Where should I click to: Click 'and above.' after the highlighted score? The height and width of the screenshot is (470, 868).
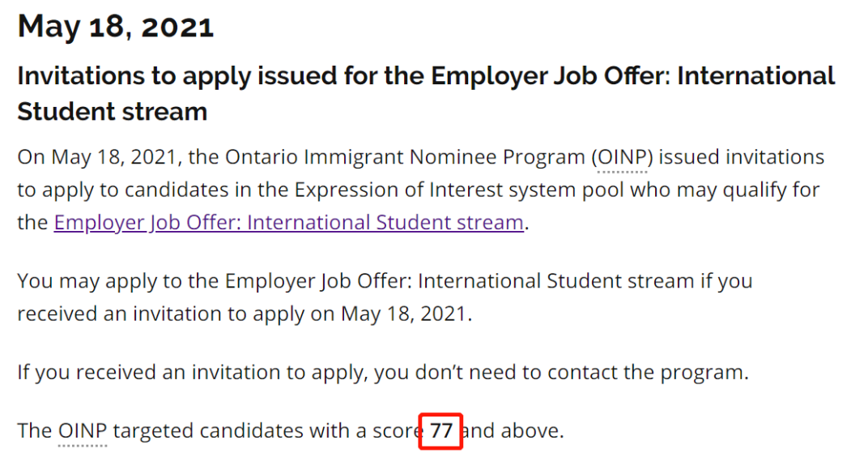[513, 430]
